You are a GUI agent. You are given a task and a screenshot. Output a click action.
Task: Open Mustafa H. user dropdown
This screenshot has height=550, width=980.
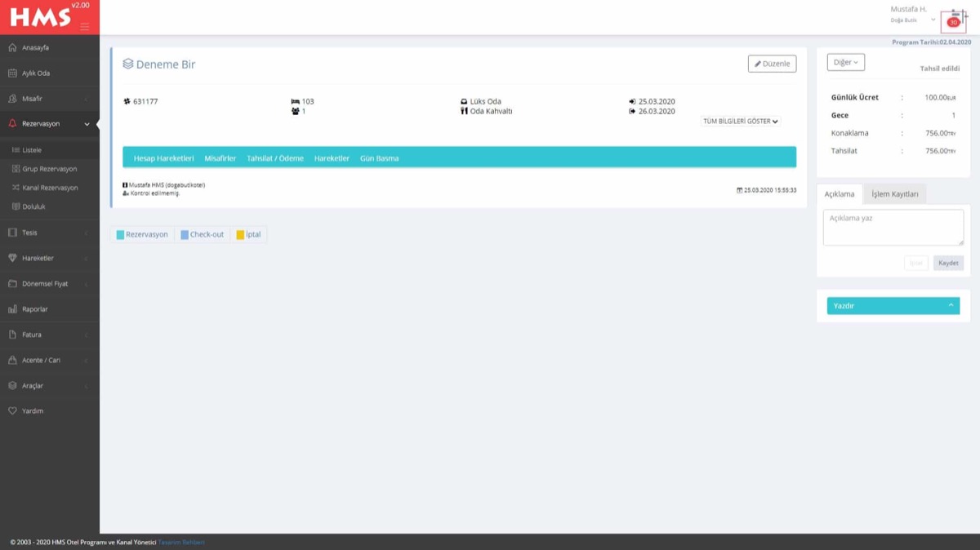tap(913, 14)
